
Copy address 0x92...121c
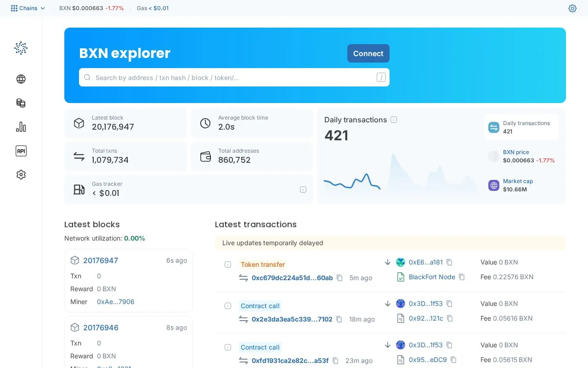point(450,318)
